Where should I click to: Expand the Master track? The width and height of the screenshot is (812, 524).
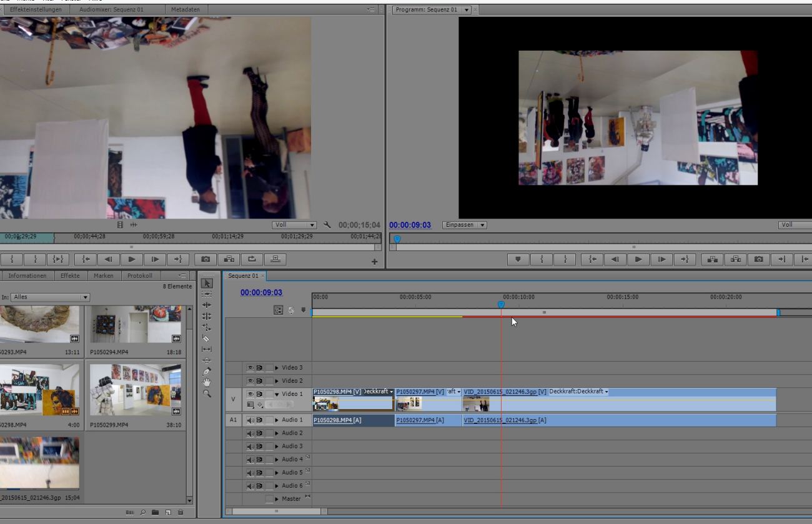pos(277,499)
